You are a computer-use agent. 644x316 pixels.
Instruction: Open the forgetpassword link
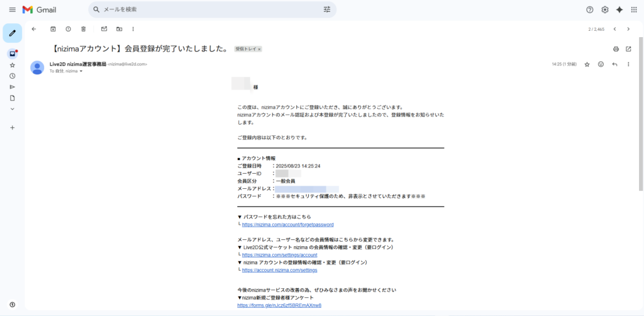point(287,225)
